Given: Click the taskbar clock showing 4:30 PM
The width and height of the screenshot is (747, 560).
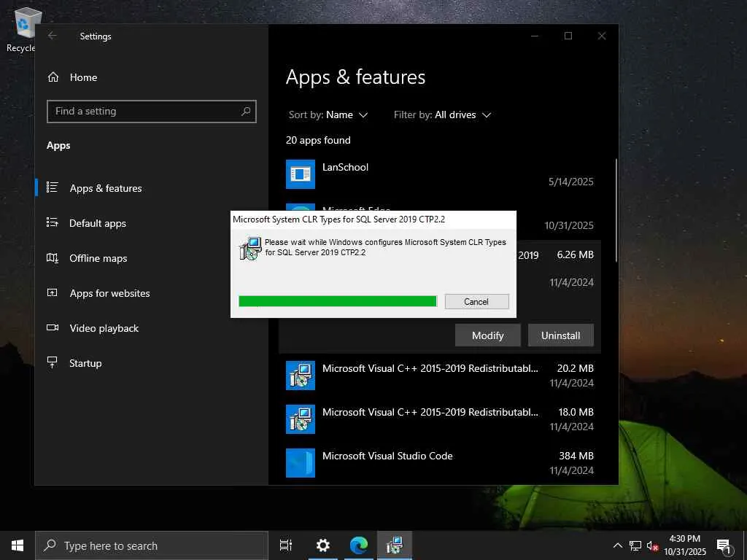Looking at the screenshot, I should (684, 545).
